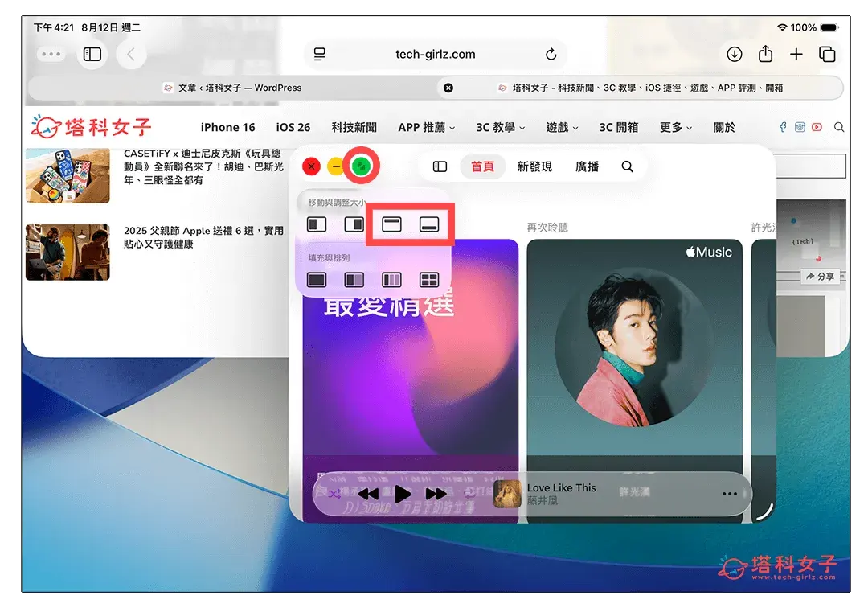Open CASETiFY 玩具總動員 article thumbnail

pos(68,175)
